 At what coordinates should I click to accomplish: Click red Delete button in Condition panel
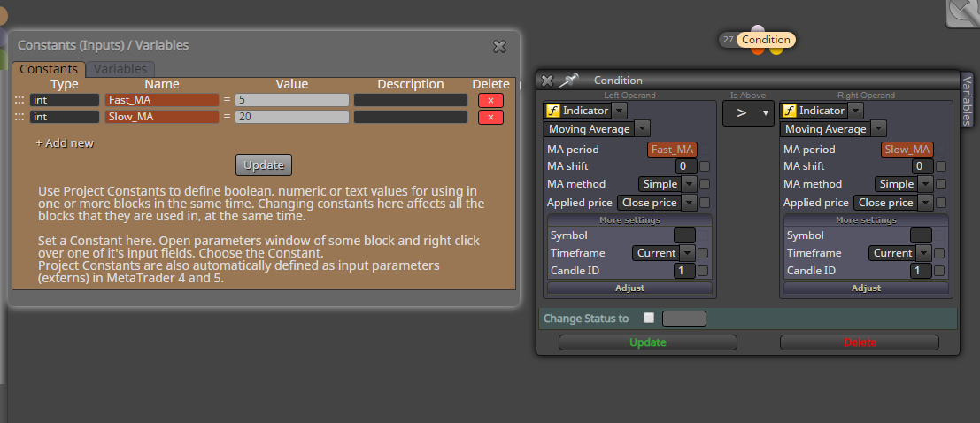click(x=860, y=342)
